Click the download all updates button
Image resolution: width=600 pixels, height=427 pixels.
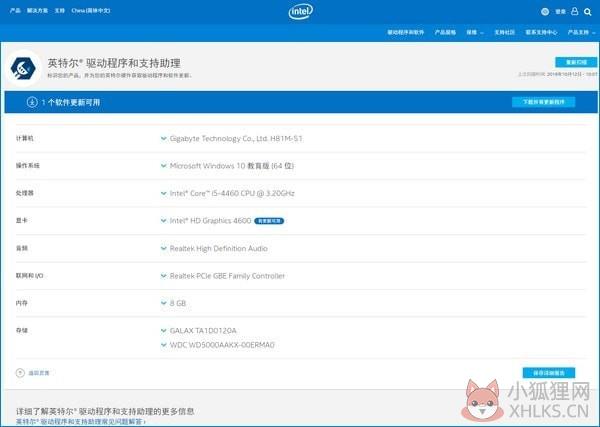tap(543, 102)
